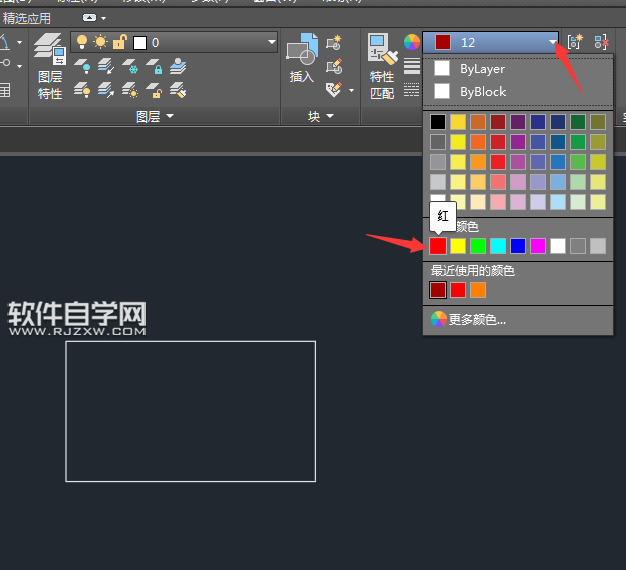Pick green index color swatch
626x570 pixels.
coord(478,246)
